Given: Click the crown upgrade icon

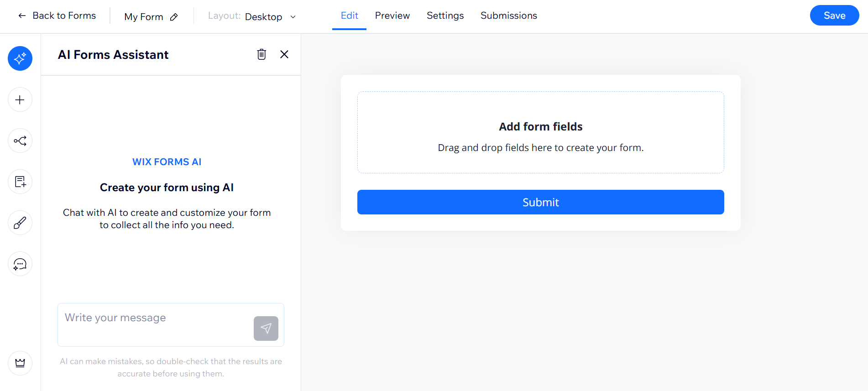Looking at the screenshot, I should pos(20,363).
